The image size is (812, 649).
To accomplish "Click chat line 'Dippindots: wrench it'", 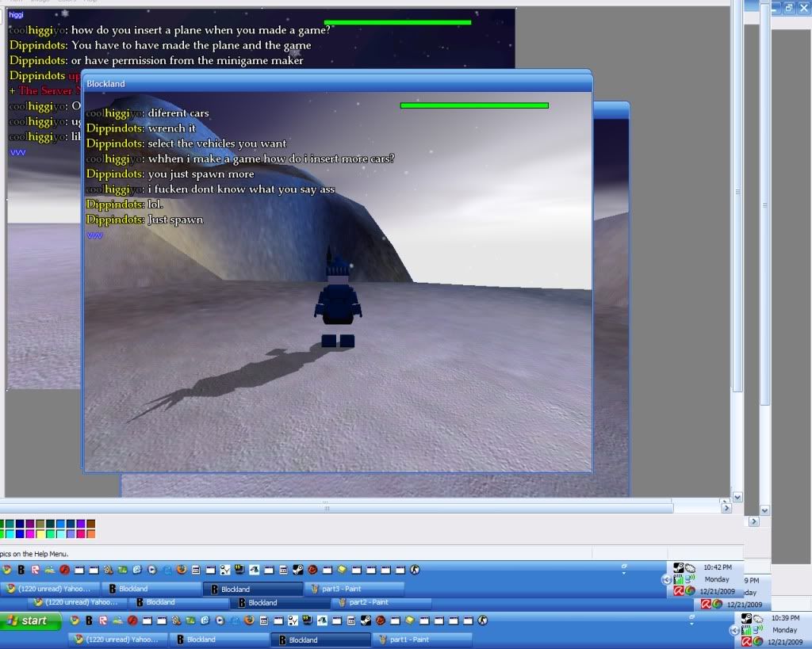I will (141, 128).
